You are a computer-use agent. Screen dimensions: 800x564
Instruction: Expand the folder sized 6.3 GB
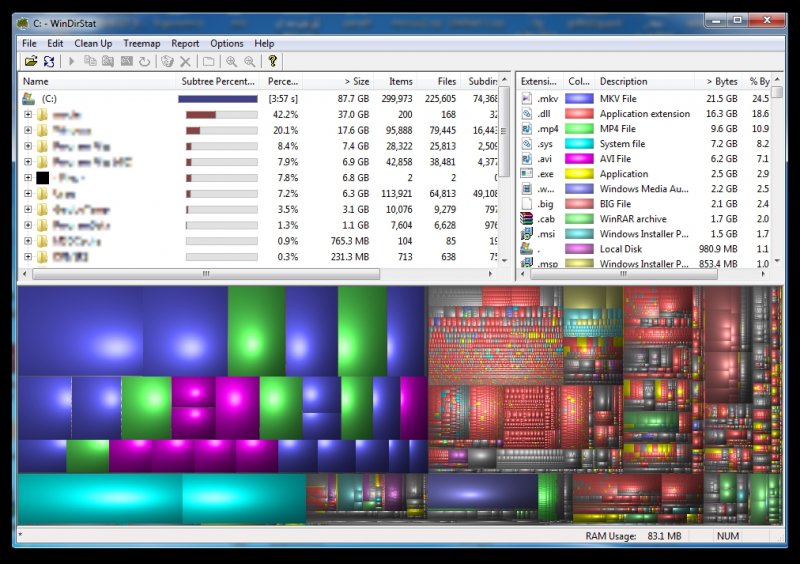click(x=28, y=193)
